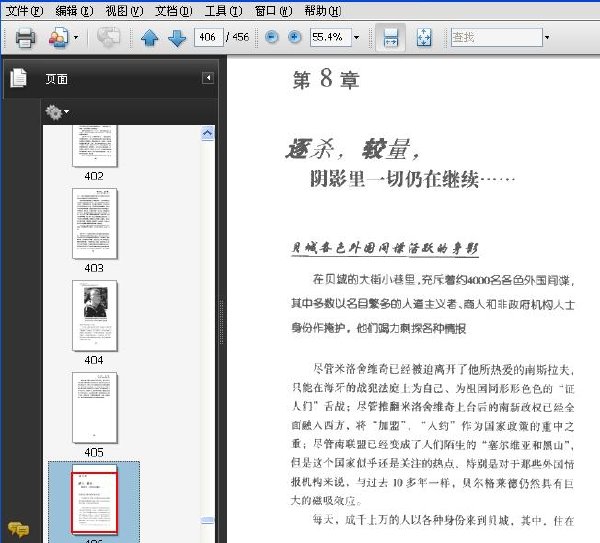
Task: Click the thumbnail scrollbar up arrow
Action: [207, 133]
